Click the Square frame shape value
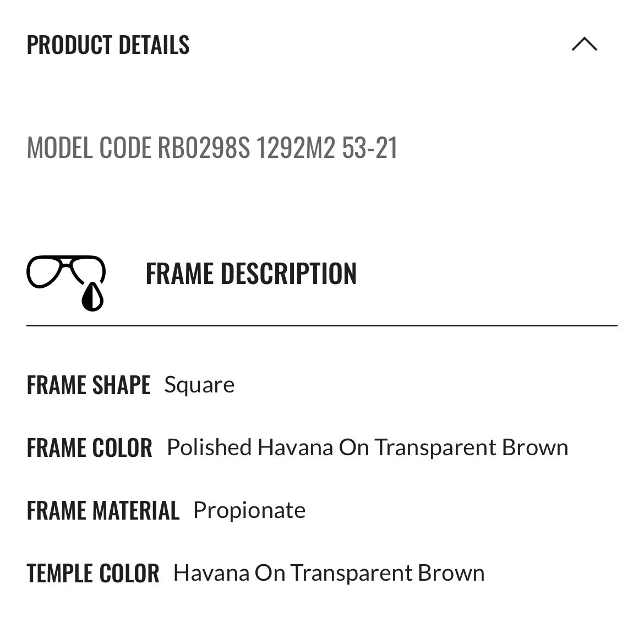The width and height of the screenshot is (644, 644). (199, 386)
